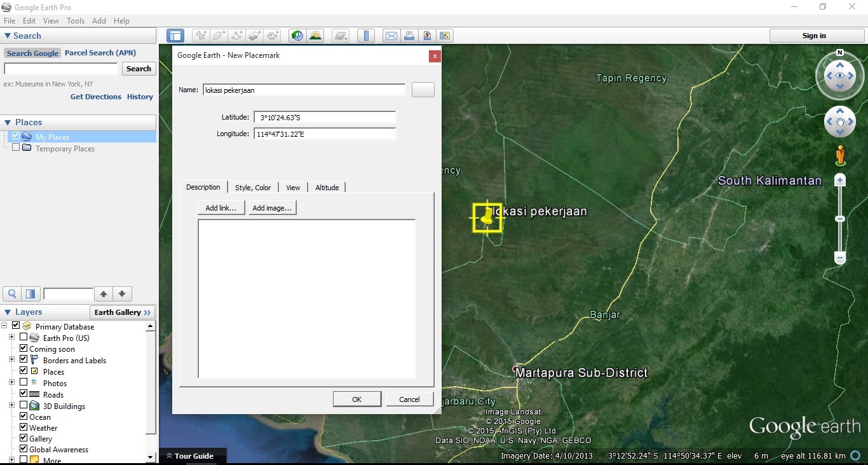This screenshot has width=868, height=465.
Task: Click the Add image... button
Action: [272, 208]
